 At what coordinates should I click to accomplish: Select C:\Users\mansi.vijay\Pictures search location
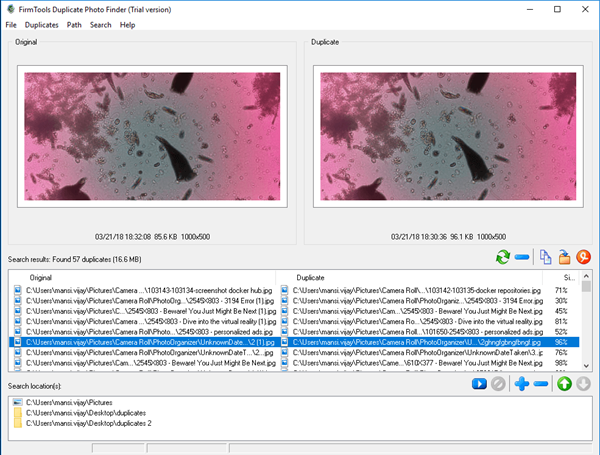coord(69,403)
